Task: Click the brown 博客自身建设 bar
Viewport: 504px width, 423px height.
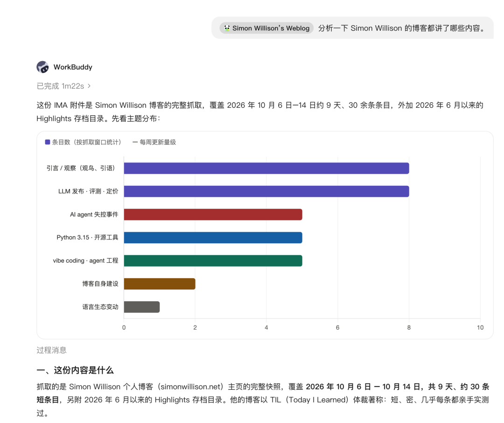Action: point(160,284)
